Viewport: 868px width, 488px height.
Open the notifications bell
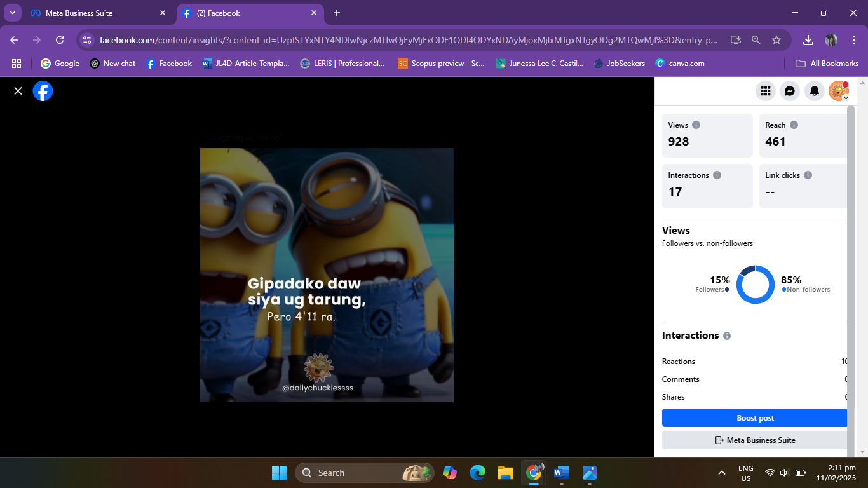point(814,91)
